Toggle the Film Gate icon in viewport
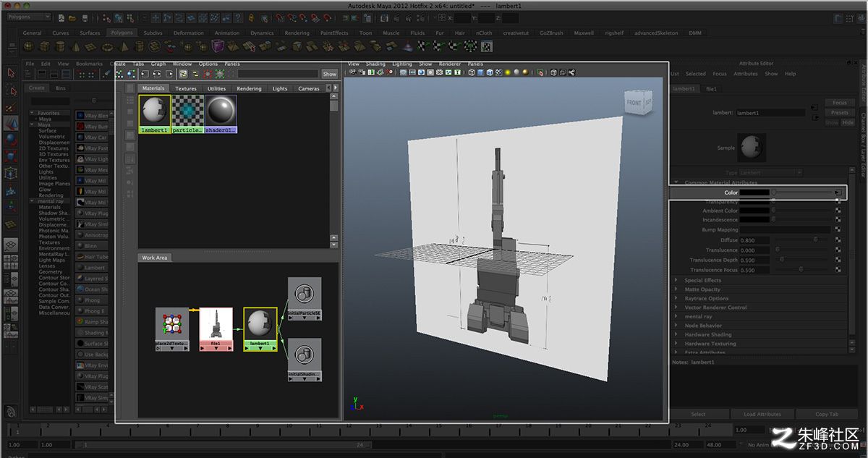868x458 pixels. [412, 72]
